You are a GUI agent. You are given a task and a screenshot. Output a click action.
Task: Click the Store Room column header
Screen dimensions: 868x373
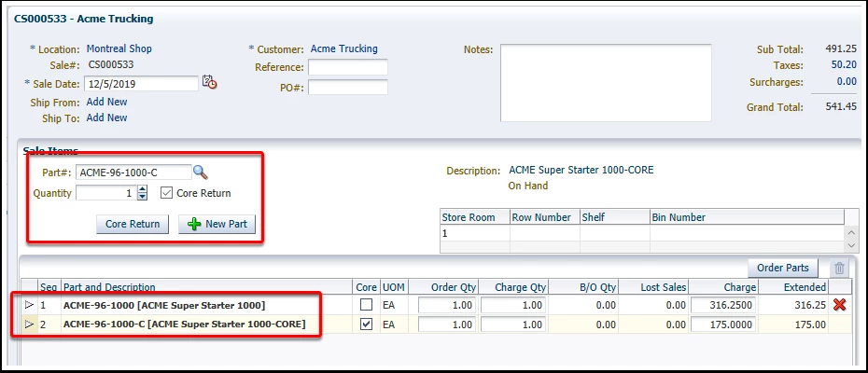pos(475,217)
